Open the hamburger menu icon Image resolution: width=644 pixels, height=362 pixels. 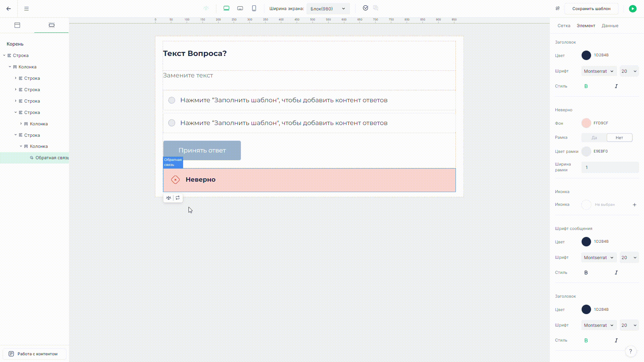26,9
